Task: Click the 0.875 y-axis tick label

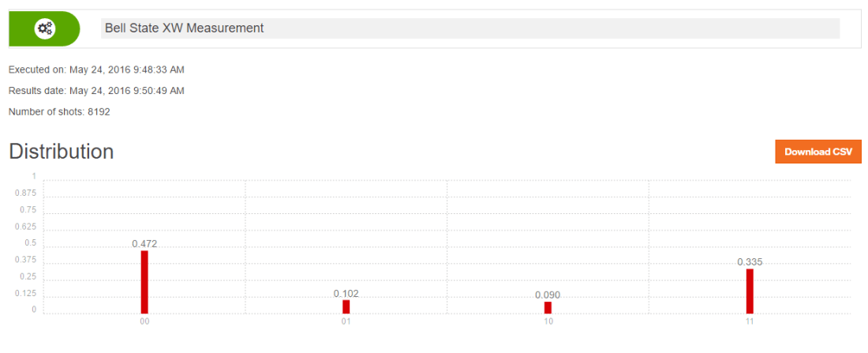Action: pyautogui.click(x=26, y=193)
